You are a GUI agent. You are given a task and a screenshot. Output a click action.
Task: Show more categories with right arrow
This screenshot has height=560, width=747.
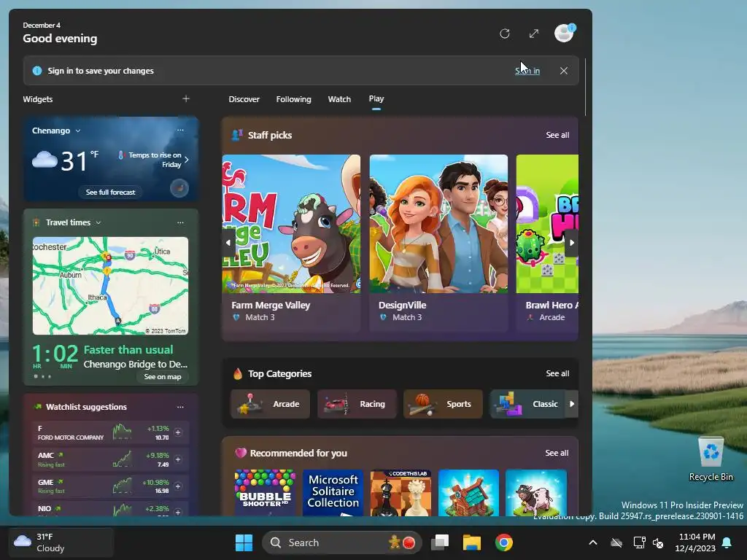572,404
